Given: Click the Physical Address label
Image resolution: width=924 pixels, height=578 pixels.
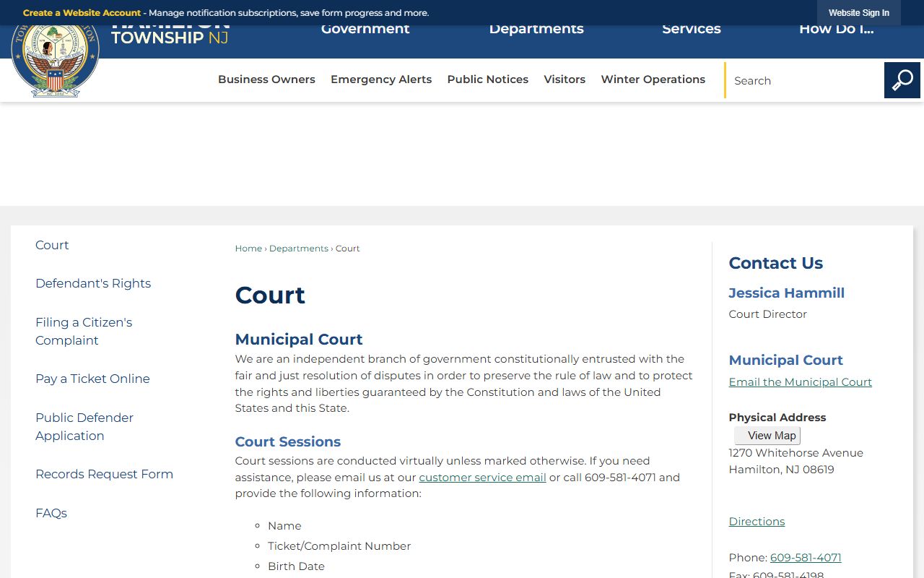Looking at the screenshot, I should (x=777, y=418).
